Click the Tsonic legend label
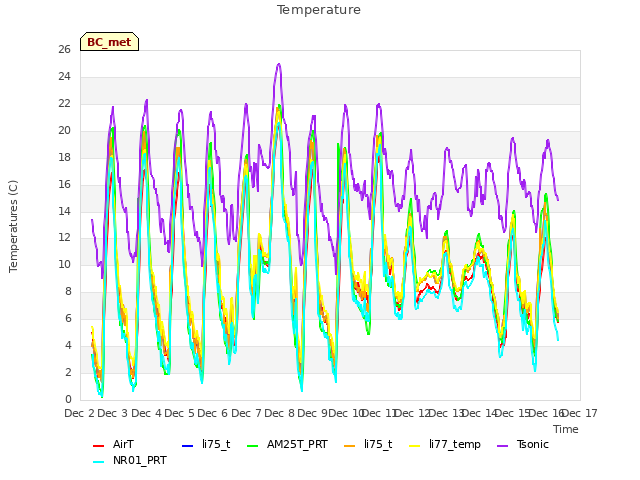Image resolution: width=640 pixels, height=480 pixels. coord(533,444)
